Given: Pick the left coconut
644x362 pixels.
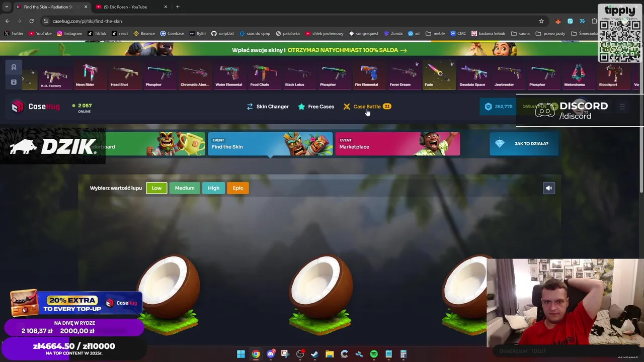Looking at the screenshot, I should [x=169, y=294].
